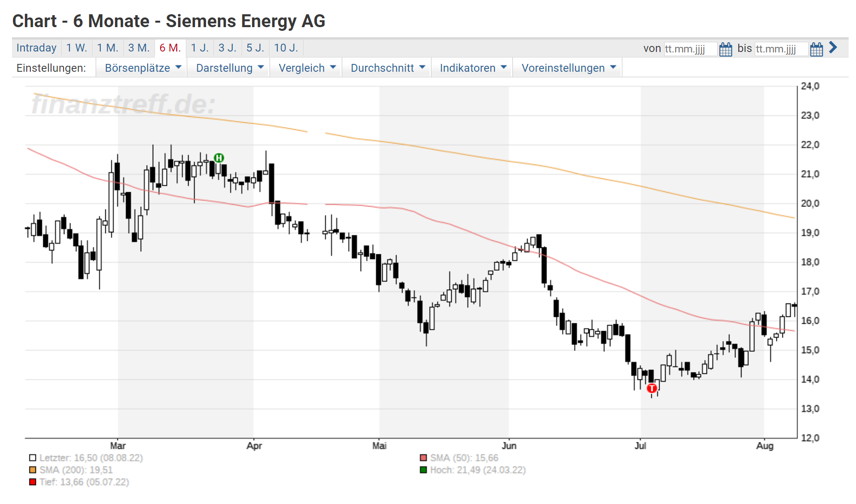Viewport: 856px width, 504px height.
Task: Click 'Hoch: 21,49 (24.03.22)' legend text
Action: tap(478, 470)
